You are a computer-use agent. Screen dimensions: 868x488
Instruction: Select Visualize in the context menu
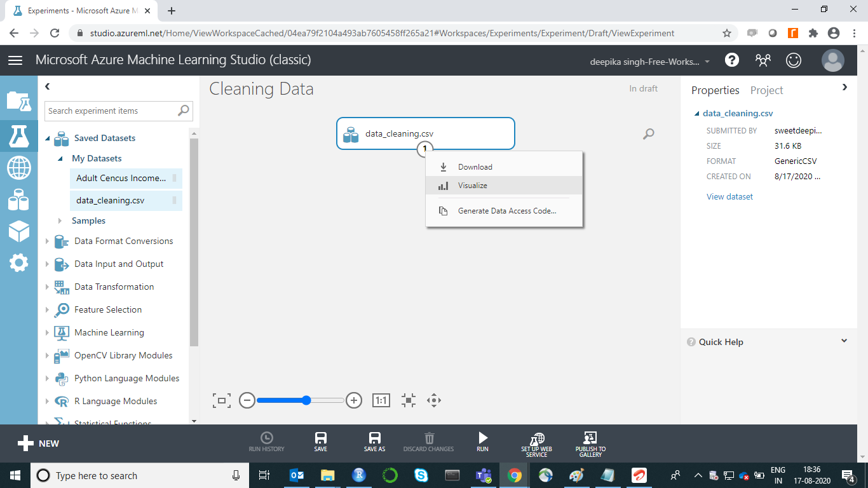(504, 186)
